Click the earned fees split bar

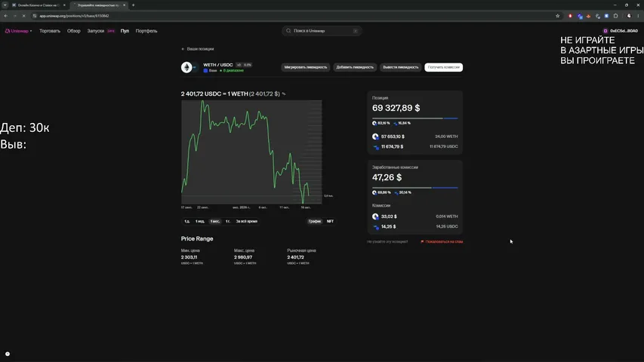click(414, 188)
